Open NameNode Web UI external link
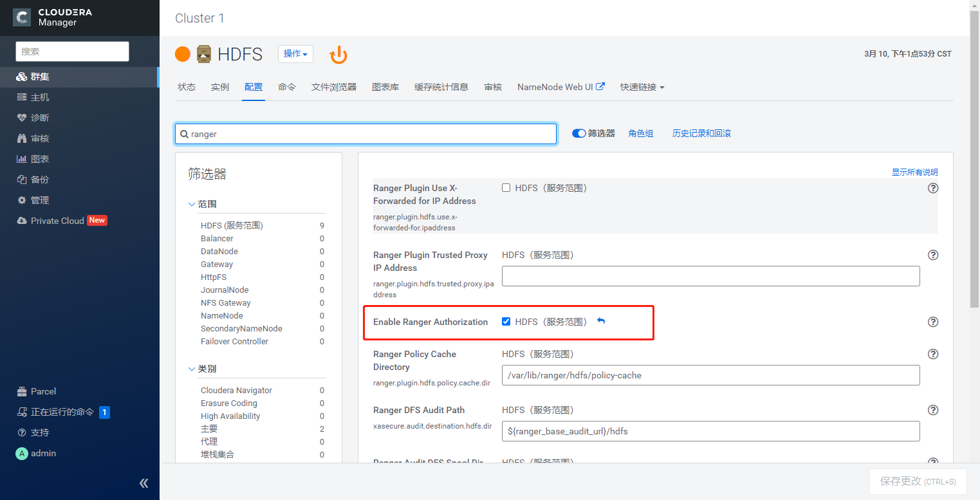The image size is (980, 500). [x=560, y=87]
